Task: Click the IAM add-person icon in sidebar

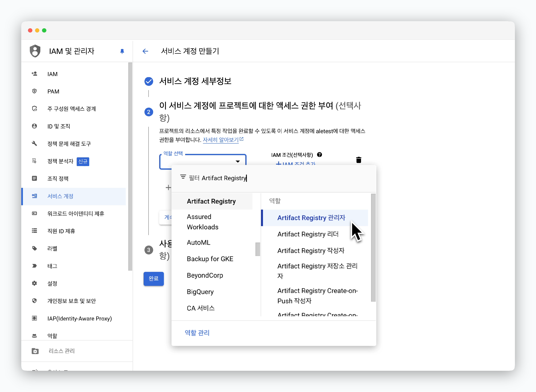Action: coord(35,74)
